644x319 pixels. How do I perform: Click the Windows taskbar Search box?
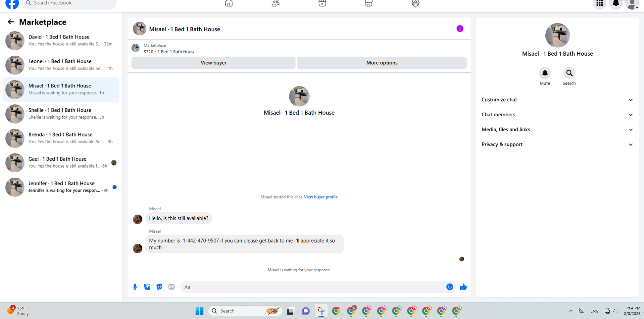pos(245,311)
